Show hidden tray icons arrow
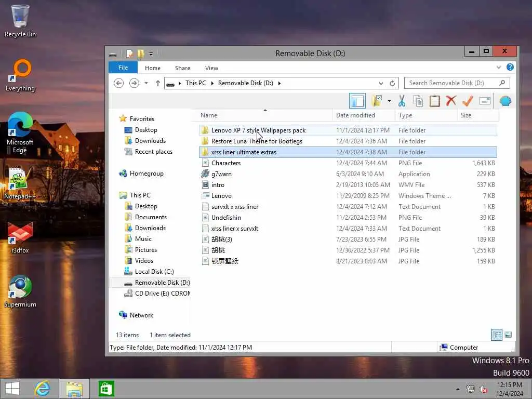This screenshot has width=532, height=399. 458,389
